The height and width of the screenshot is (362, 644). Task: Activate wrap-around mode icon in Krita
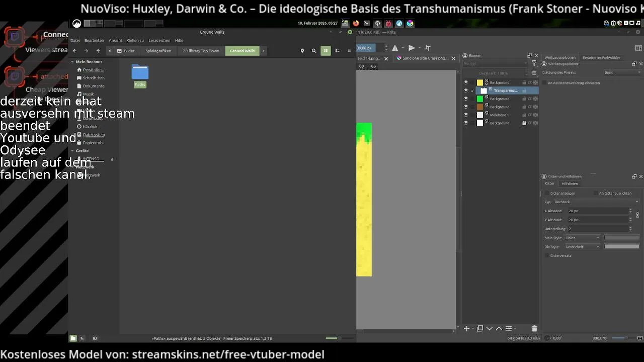click(427, 48)
